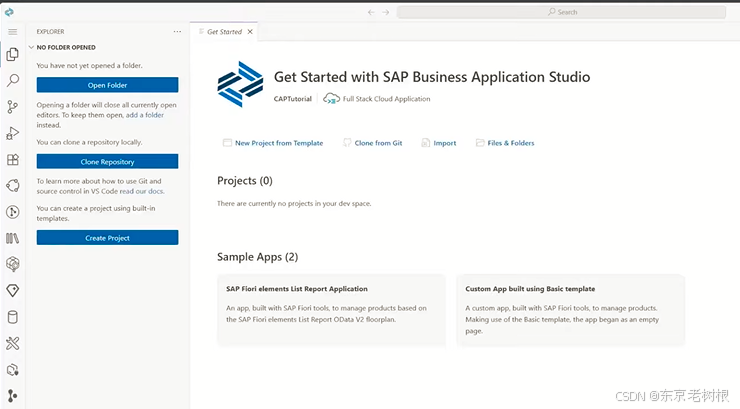Open the hamburger menu in the activity bar
Viewport: 740px width, 409px height.
(x=13, y=32)
